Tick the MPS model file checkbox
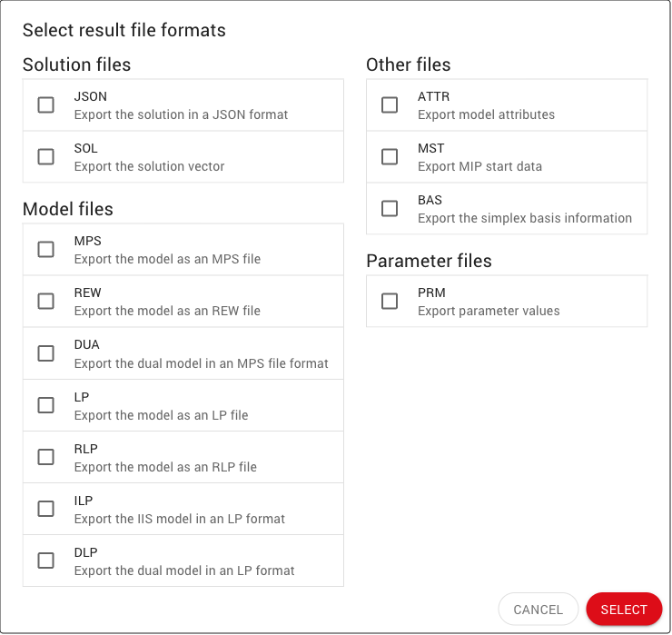 tap(46, 250)
